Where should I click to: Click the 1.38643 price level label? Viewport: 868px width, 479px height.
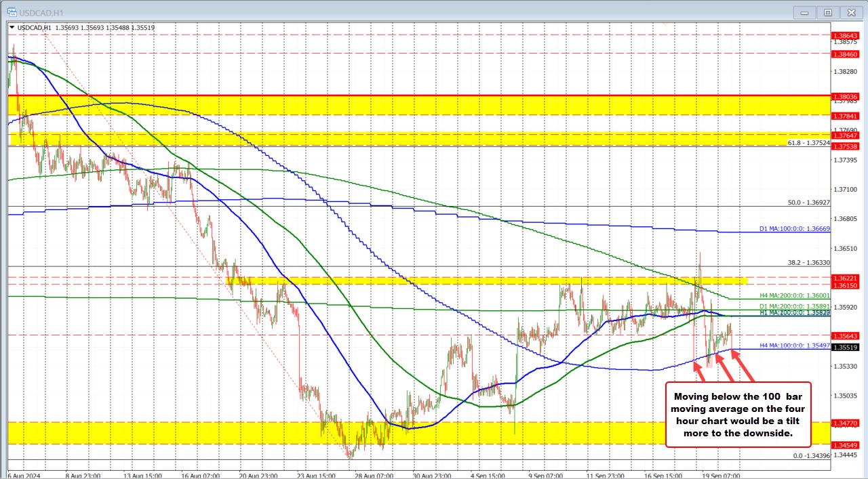(846, 35)
